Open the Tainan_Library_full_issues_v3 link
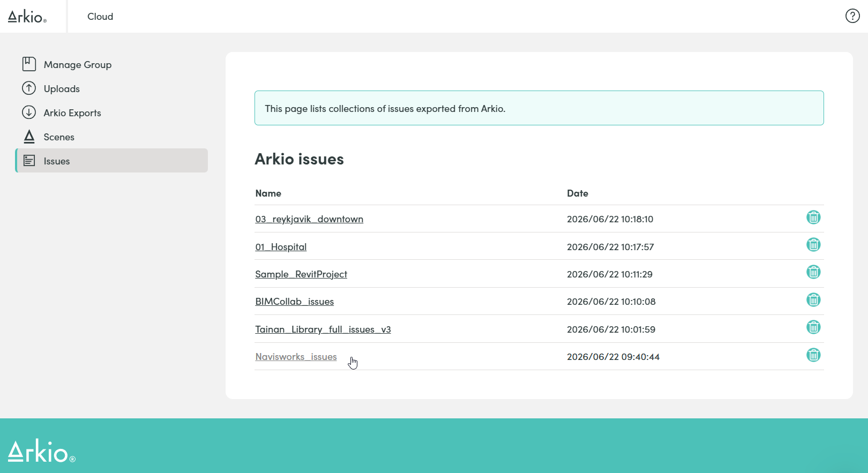This screenshot has width=868, height=473. pyautogui.click(x=323, y=329)
